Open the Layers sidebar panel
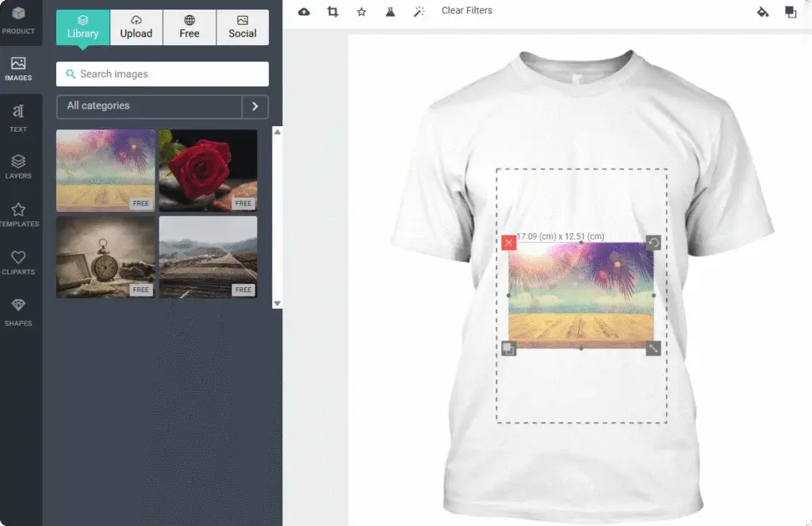 (19, 166)
